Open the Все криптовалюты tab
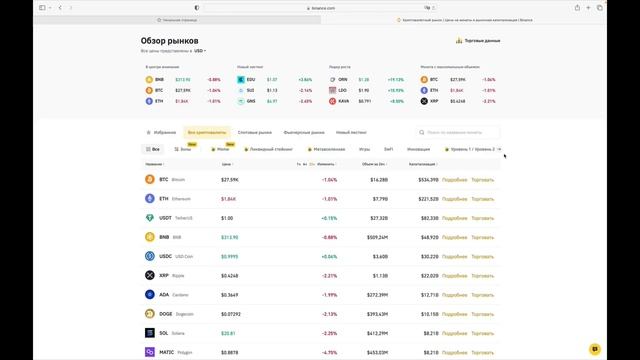Viewport: 640px width, 360px height. (207, 132)
